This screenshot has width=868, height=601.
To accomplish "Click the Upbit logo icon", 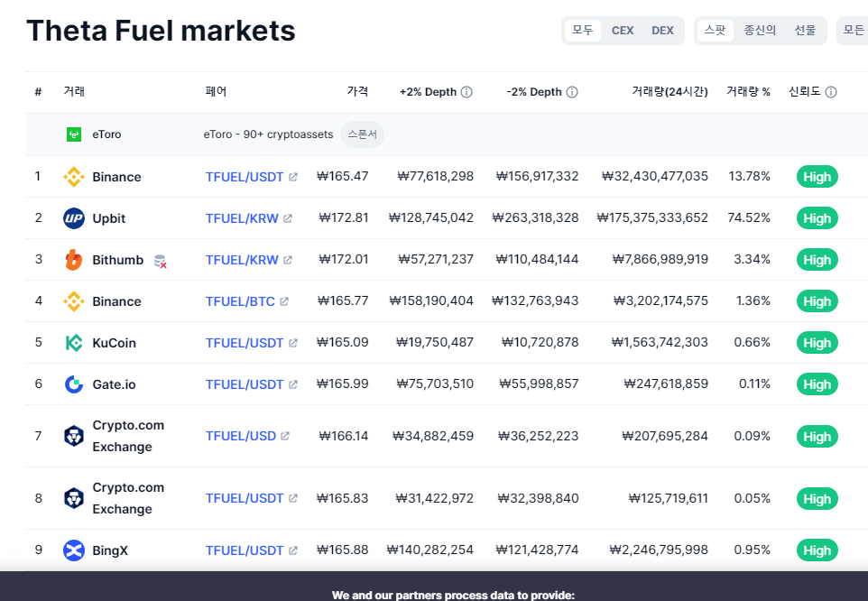I will pos(74,218).
